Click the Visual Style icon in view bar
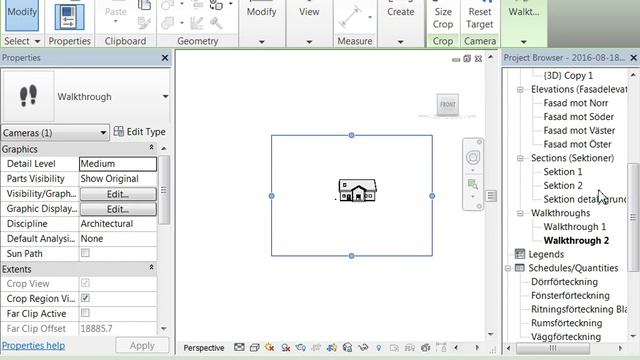The height and width of the screenshot is (360, 640). click(x=254, y=348)
